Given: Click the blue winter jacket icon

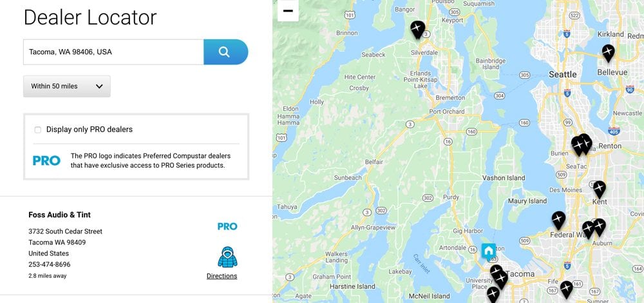Looking at the screenshot, I should pos(227,257).
